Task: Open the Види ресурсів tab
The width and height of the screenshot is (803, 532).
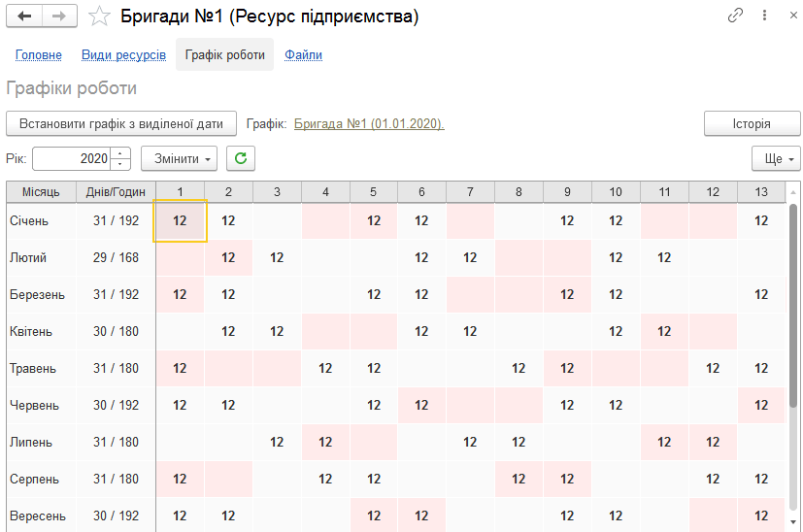Action: click(x=123, y=54)
